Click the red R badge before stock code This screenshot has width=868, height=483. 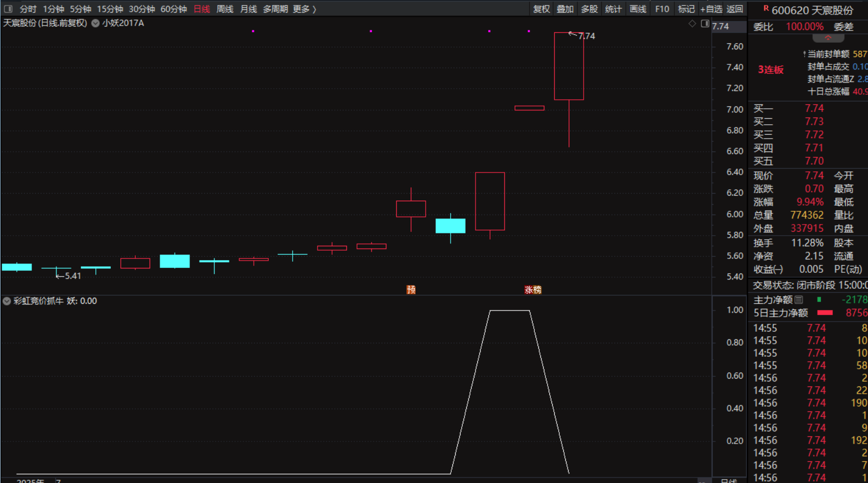(765, 8)
